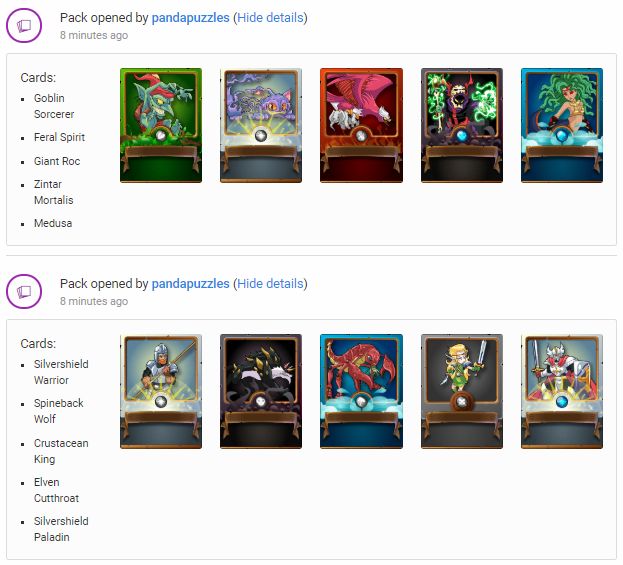Click the first pack's 8 minutes ago timestamp
This screenshot has height=565, width=623.
click(94, 35)
